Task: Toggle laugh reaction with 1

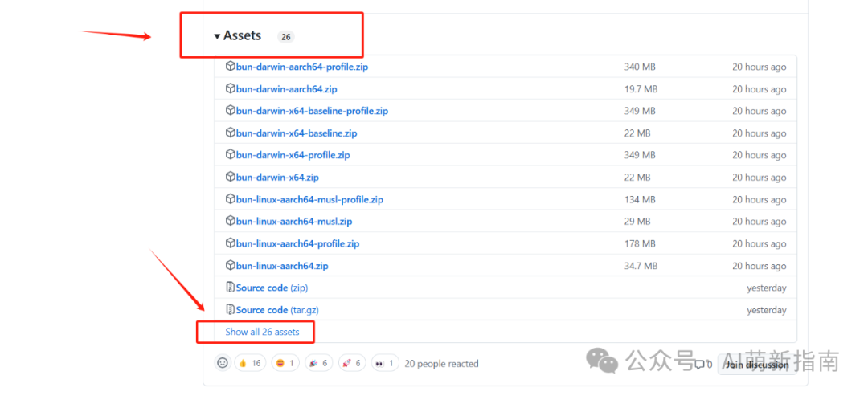Action: (287, 363)
